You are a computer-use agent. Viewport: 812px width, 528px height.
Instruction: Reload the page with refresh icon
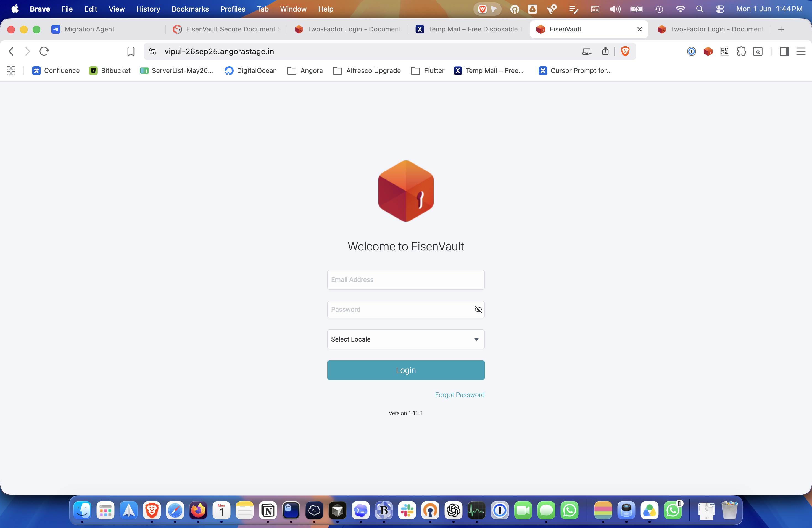(x=44, y=52)
